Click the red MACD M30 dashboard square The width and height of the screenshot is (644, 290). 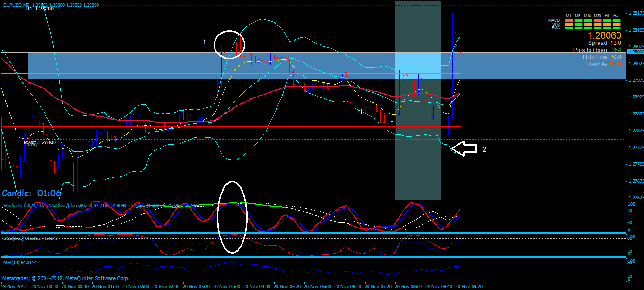click(x=598, y=20)
